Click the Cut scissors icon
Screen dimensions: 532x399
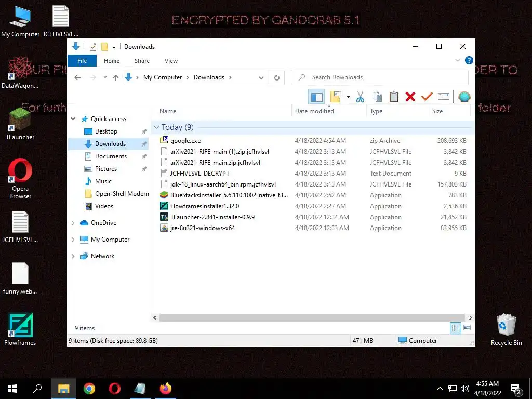pyautogui.click(x=360, y=97)
